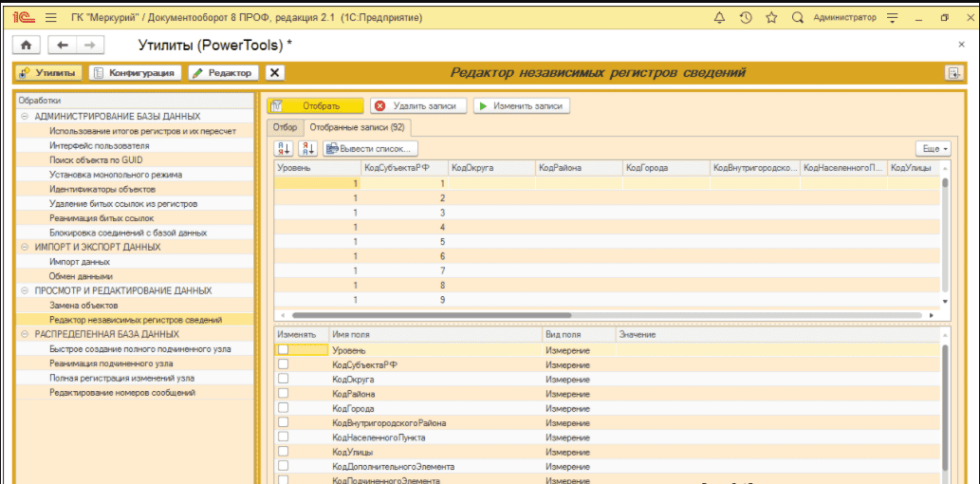Add to favorites with the star icon
This screenshot has height=484, width=980.
coord(771,17)
